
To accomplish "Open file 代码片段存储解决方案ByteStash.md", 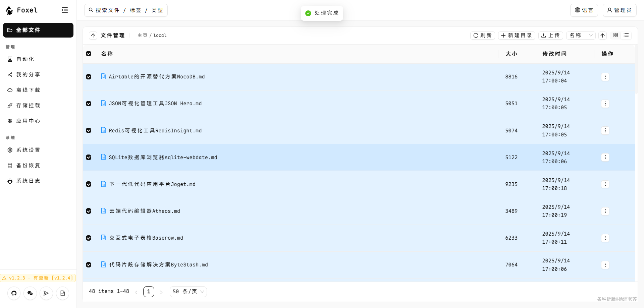I will click(x=159, y=265).
